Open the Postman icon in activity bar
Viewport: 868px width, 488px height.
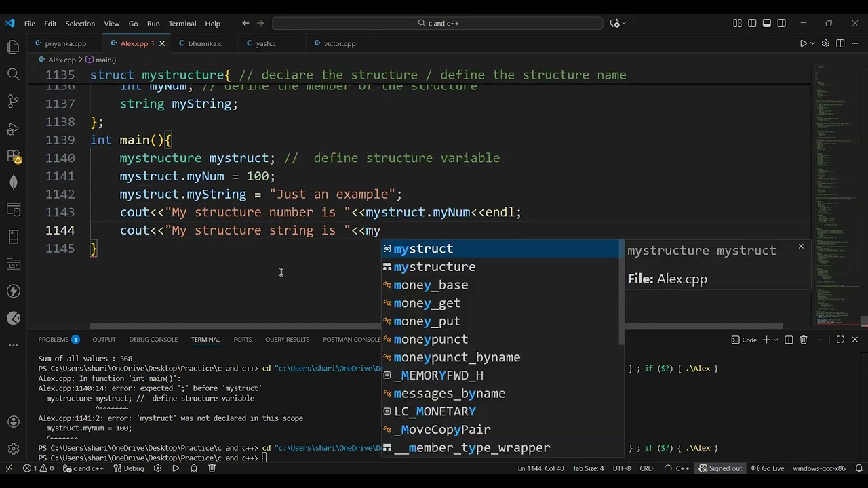coord(13,318)
